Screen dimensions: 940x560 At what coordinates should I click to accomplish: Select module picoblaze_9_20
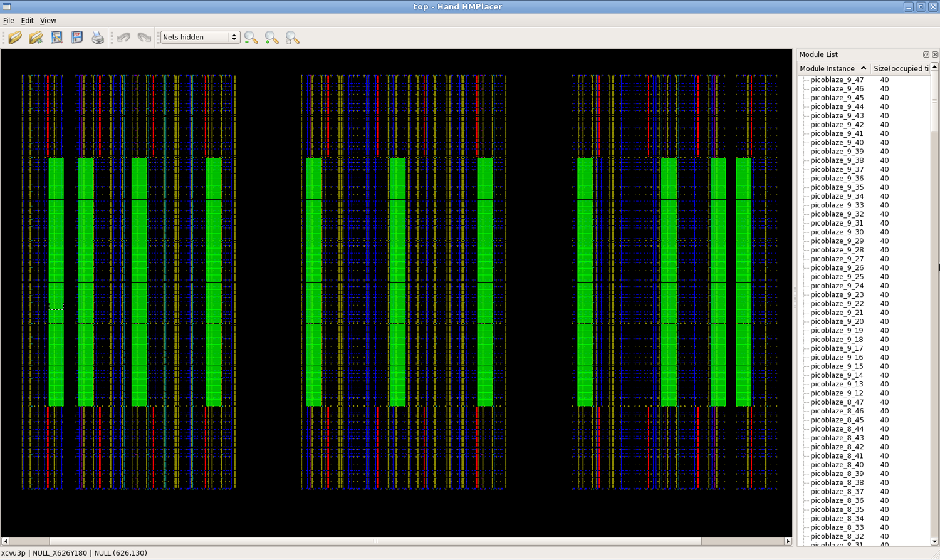pyautogui.click(x=837, y=321)
